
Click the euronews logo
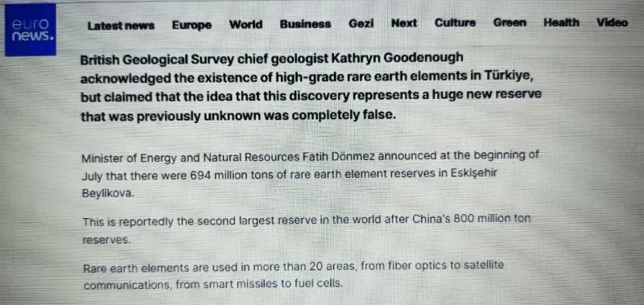pos(31,30)
